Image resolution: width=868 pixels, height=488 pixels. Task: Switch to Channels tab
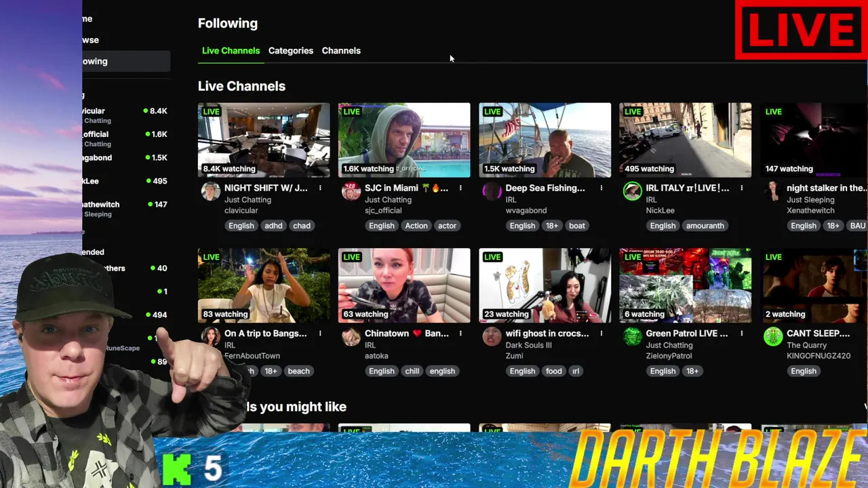pyautogui.click(x=341, y=51)
